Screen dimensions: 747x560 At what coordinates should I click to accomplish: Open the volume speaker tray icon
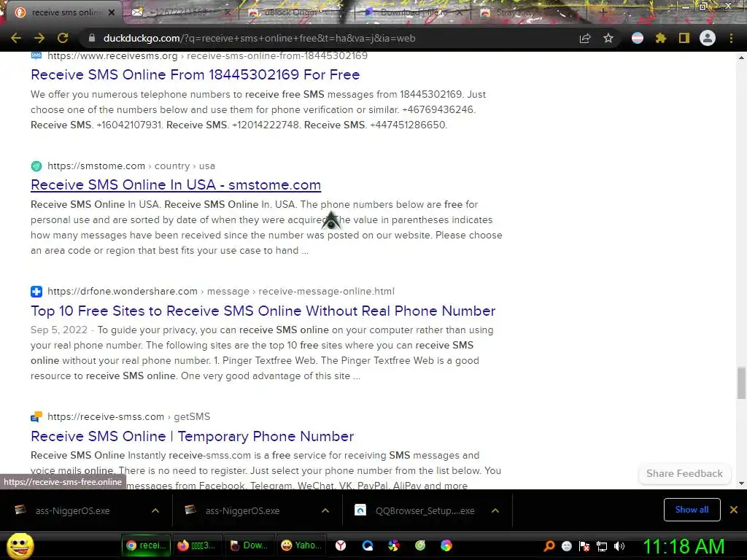(x=619, y=546)
